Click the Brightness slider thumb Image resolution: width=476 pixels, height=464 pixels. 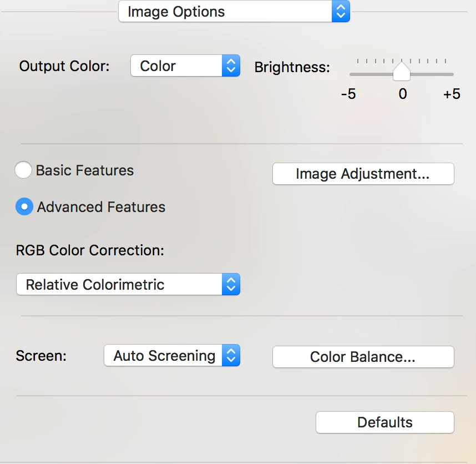(x=402, y=72)
